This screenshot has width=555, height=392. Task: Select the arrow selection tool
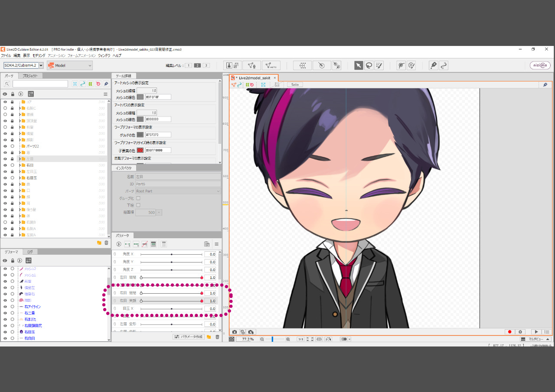[359, 65]
